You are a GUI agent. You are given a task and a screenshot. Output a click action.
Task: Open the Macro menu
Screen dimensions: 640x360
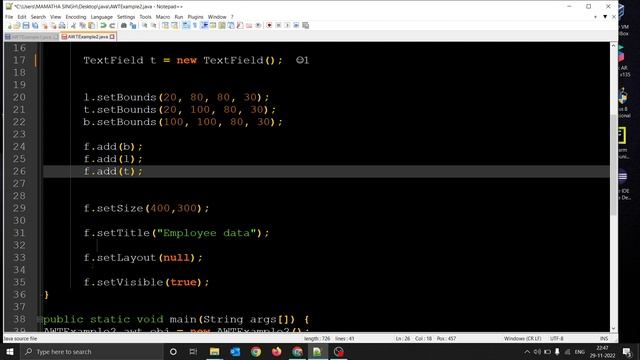[x=162, y=17]
